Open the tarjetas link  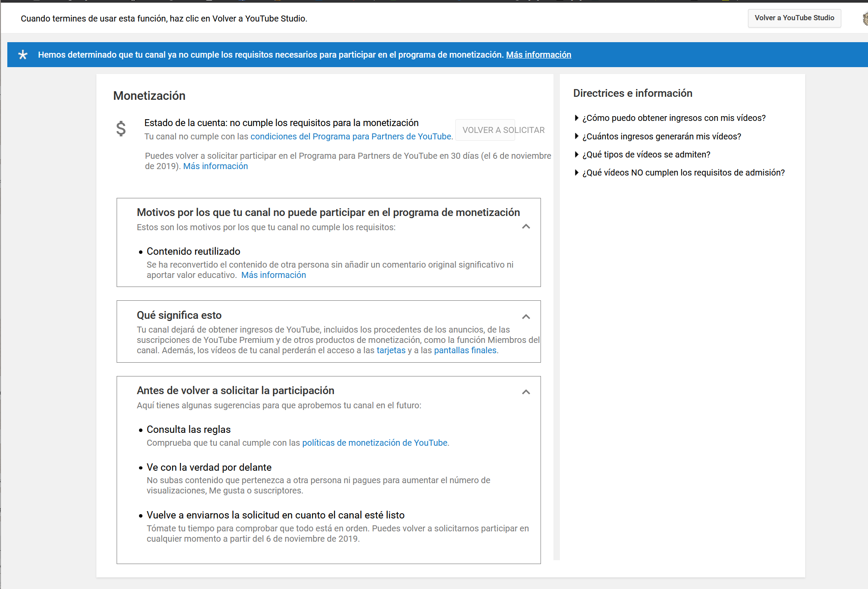click(x=391, y=350)
